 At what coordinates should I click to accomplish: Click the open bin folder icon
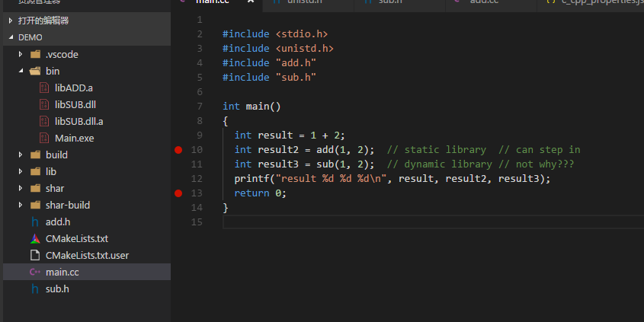click(x=35, y=71)
